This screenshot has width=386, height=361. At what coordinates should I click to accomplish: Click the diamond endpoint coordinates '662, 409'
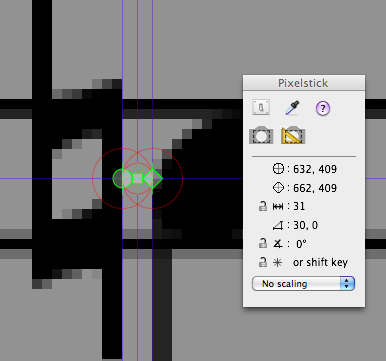(x=315, y=188)
